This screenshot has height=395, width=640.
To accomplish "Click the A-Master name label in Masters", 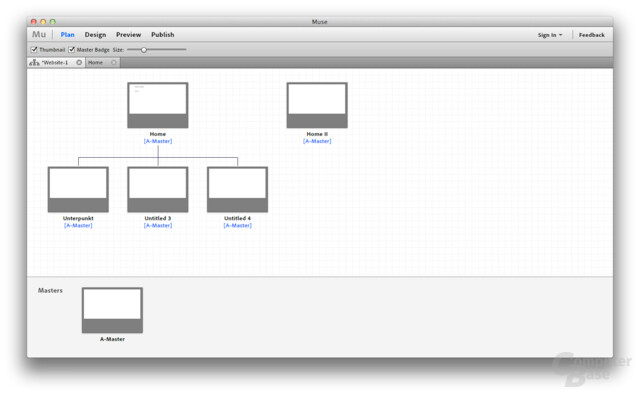I will point(112,339).
